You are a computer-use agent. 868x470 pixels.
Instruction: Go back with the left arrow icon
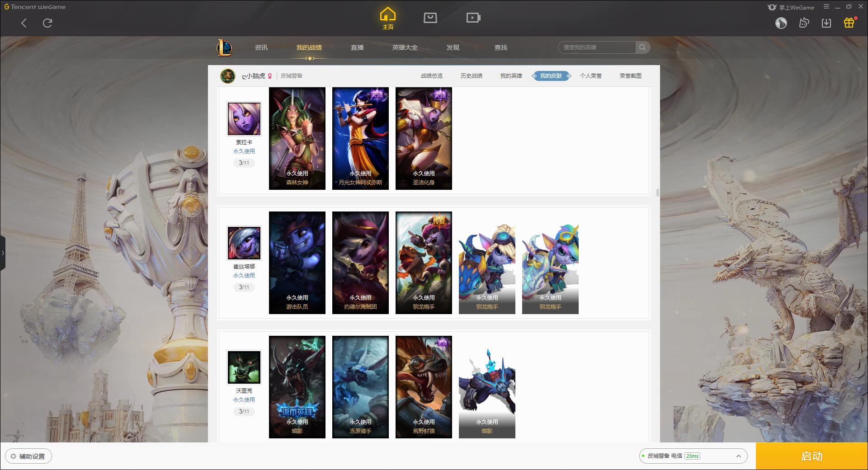pyautogui.click(x=24, y=23)
